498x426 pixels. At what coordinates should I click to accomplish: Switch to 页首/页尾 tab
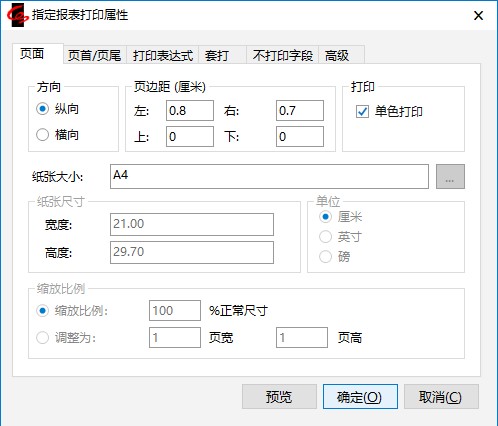click(94, 55)
